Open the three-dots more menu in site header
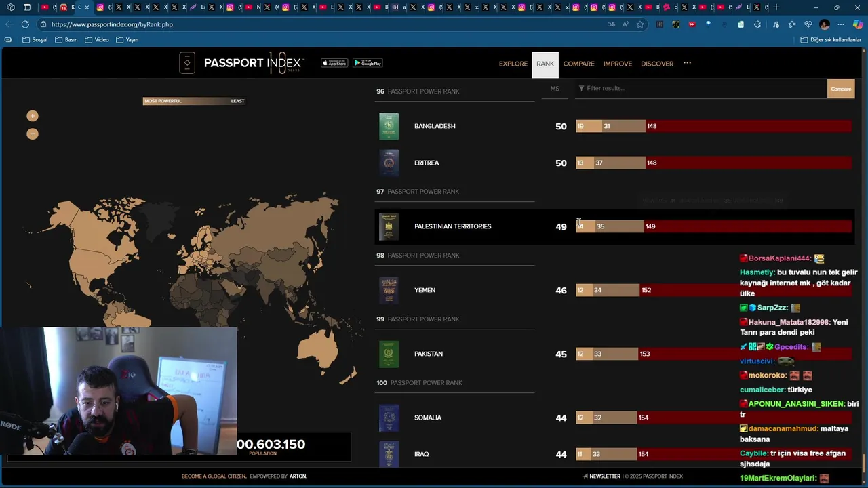868x488 pixels. coord(687,63)
